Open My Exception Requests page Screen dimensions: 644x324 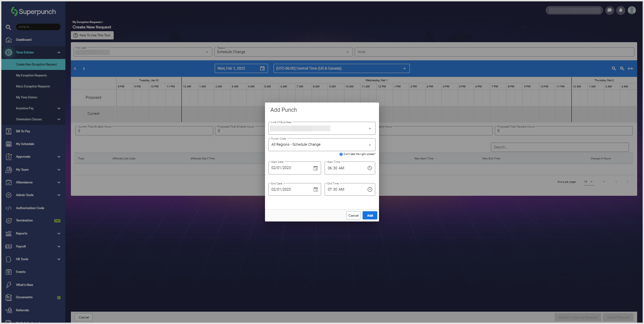tap(31, 75)
